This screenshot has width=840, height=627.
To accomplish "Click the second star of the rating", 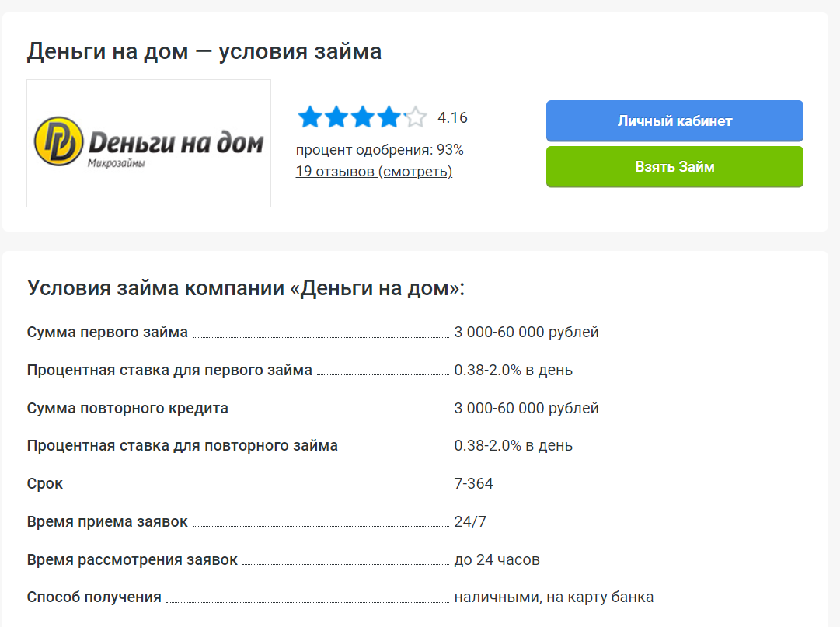I will coord(335,117).
